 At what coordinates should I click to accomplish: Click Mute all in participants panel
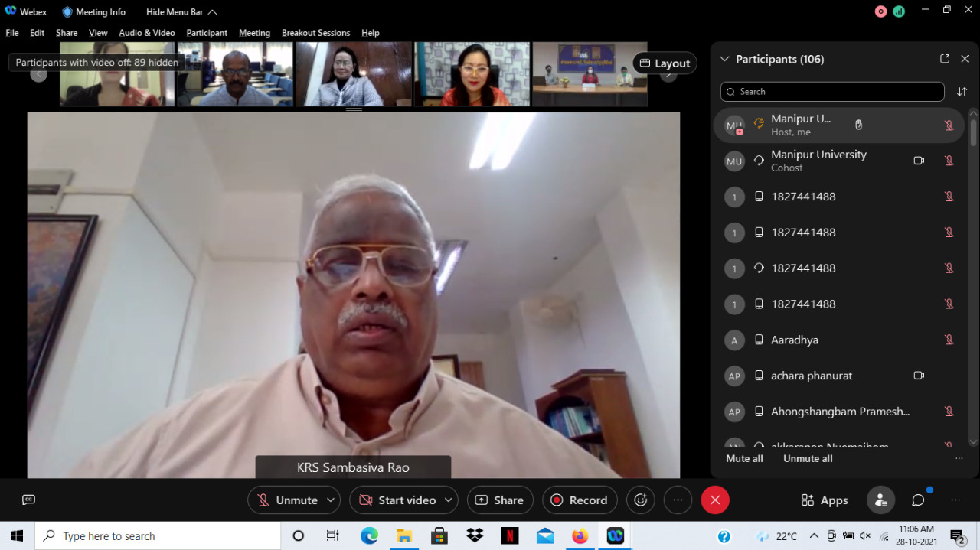coord(744,458)
